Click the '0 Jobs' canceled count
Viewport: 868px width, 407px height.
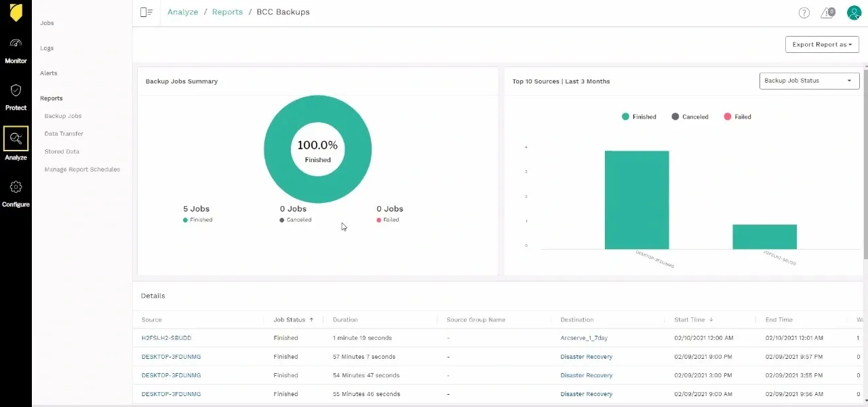point(294,209)
